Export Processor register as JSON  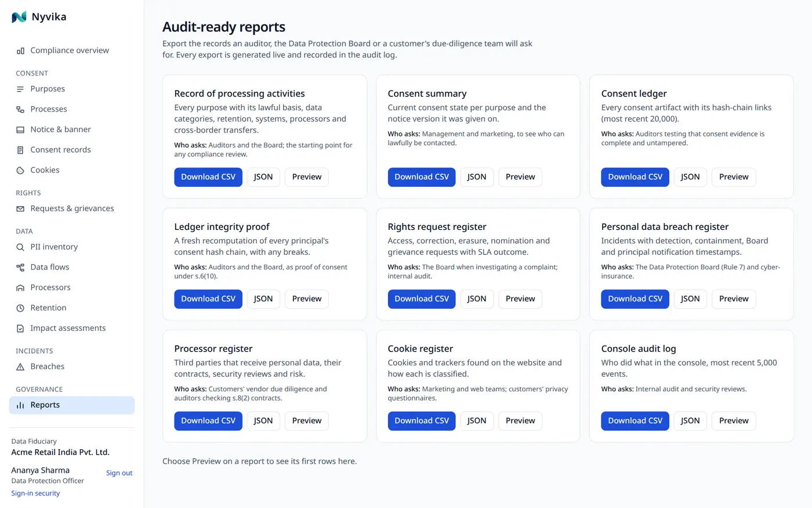tap(263, 421)
